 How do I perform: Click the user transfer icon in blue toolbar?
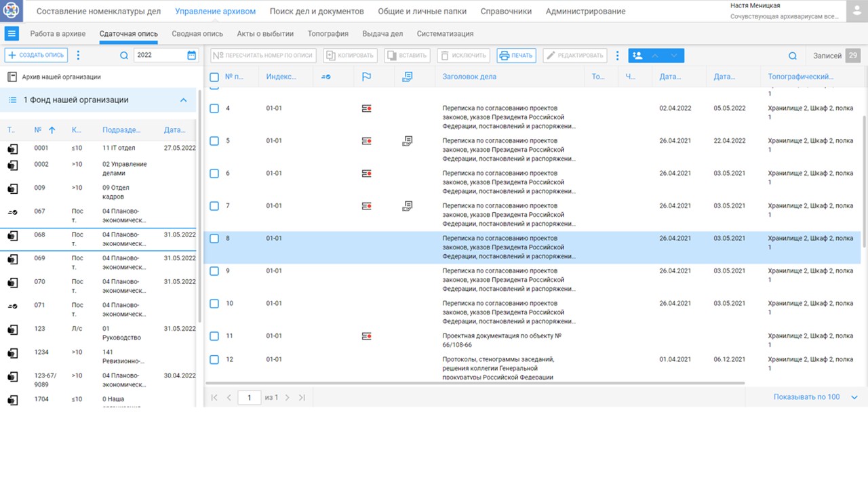coord(637,56)
